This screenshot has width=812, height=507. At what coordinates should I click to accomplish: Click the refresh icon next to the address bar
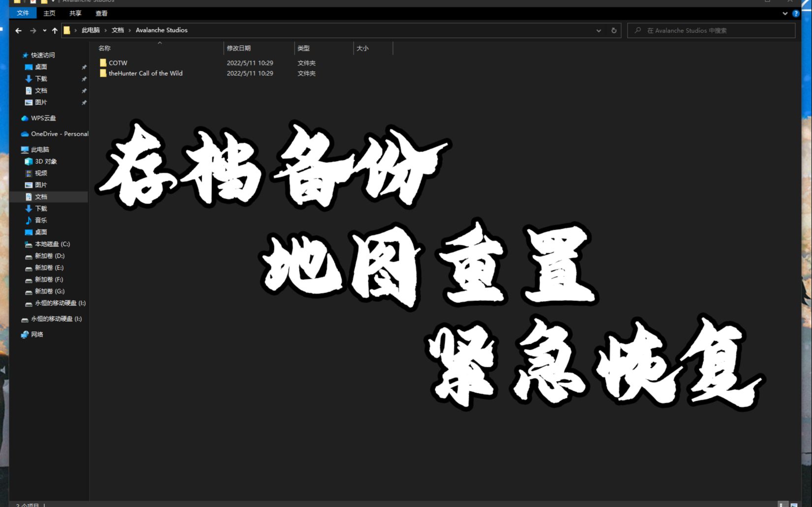coord(613,30)
